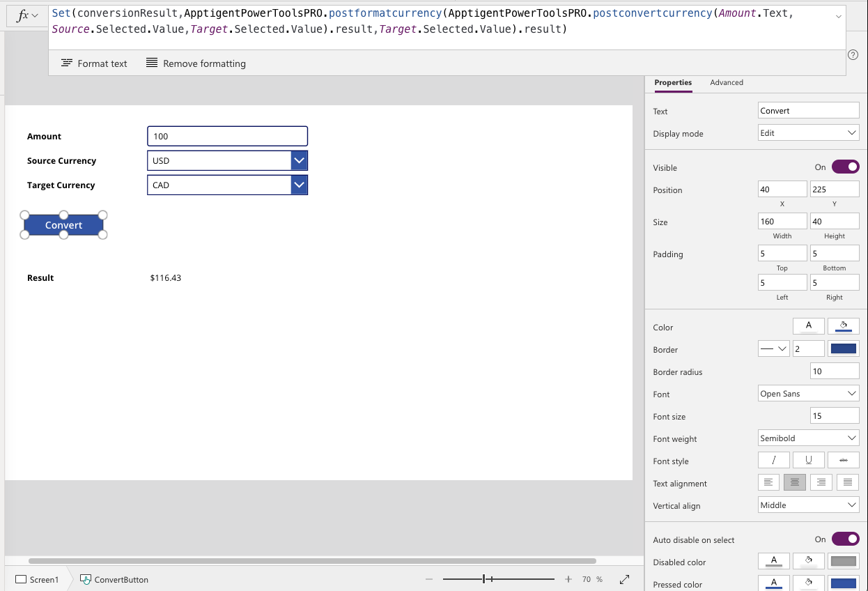
Task: Select the Properties tab
Action: (x=673, y=82)
